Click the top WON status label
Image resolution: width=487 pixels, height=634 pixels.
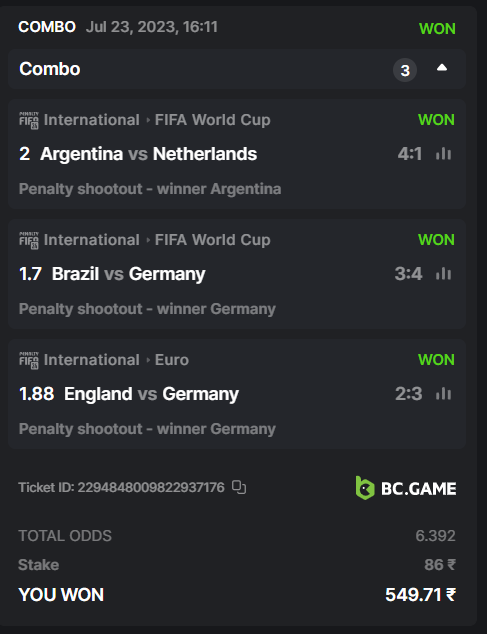(437, 29)
